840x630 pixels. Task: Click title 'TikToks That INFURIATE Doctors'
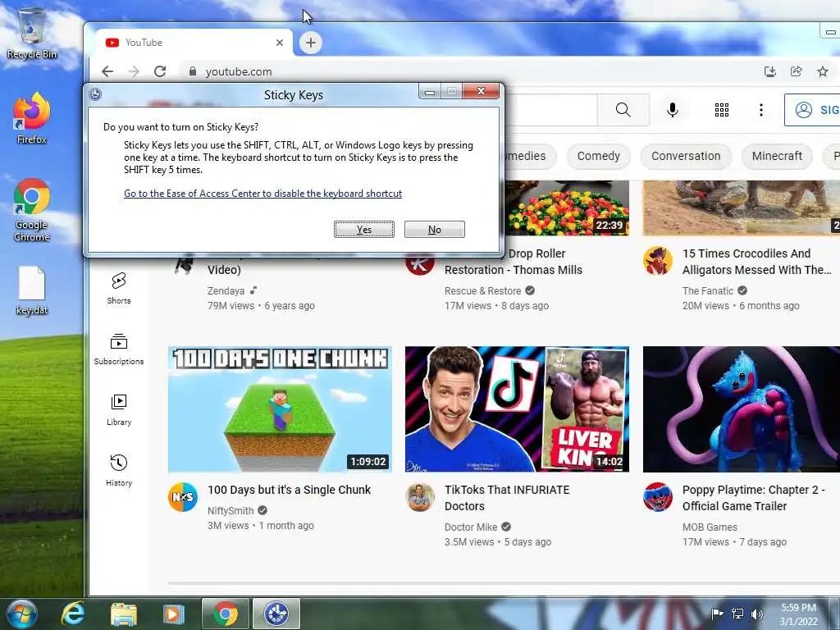[x=507, y=498]
